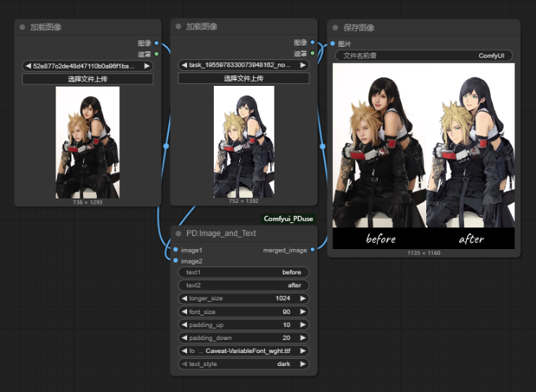Increase padding_down value
Viewport: 536px width, 392px height.
point(303,338)
